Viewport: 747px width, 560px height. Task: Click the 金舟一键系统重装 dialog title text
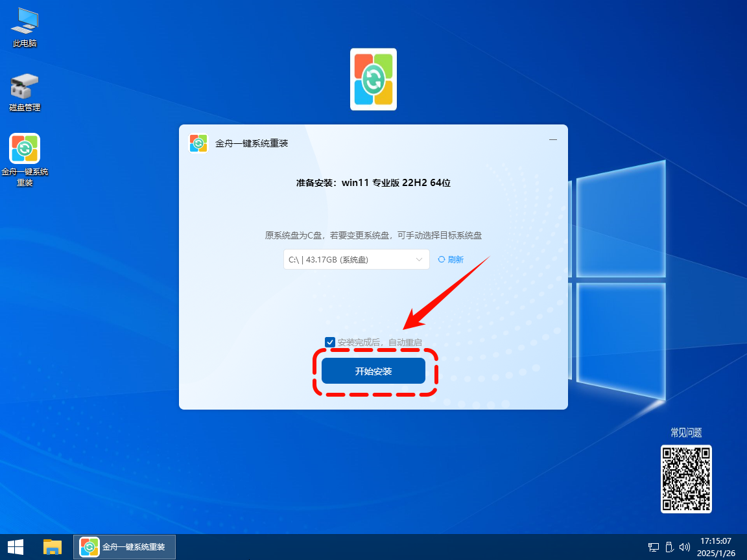pyautogui.click(x=252, y=143)
